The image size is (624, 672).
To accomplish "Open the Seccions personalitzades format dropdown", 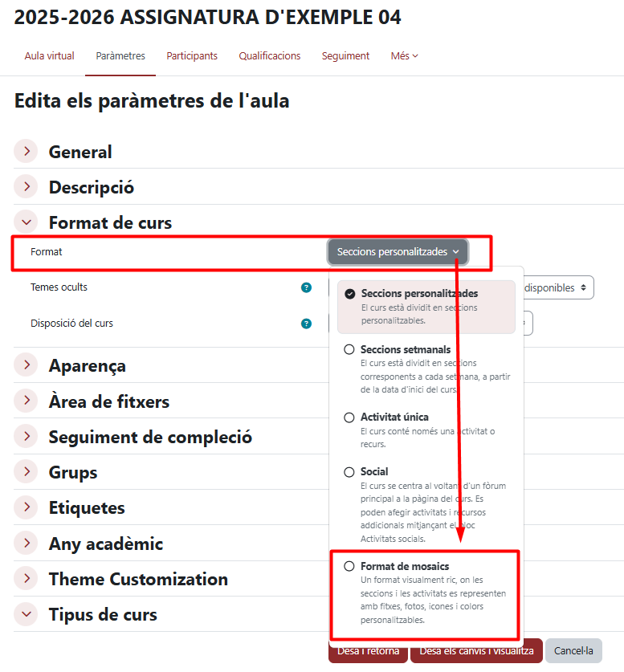I will point(398,252).
